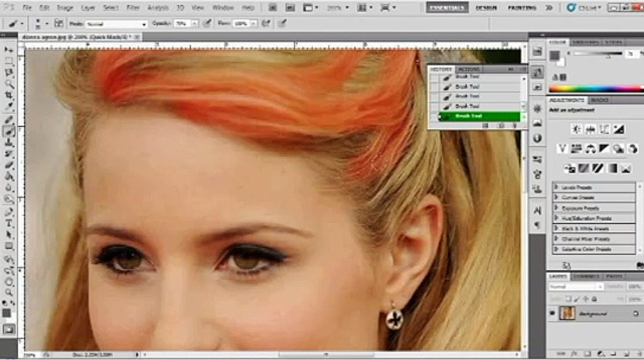This screenshot has height=360, width=644.
Task: Select the Zoom tool in toolbox
Action: coord(8,292)
